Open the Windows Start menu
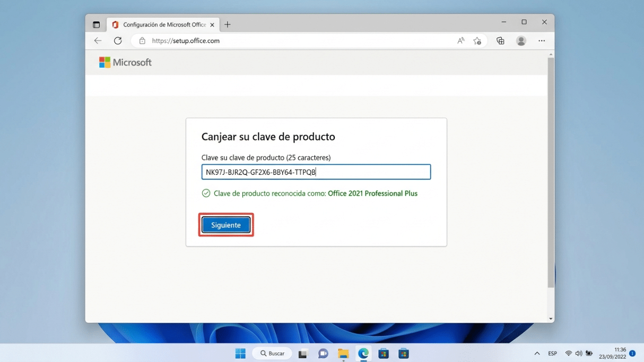Image resolution: width=644 pixels, height=362 pixels. click(240, 353)
